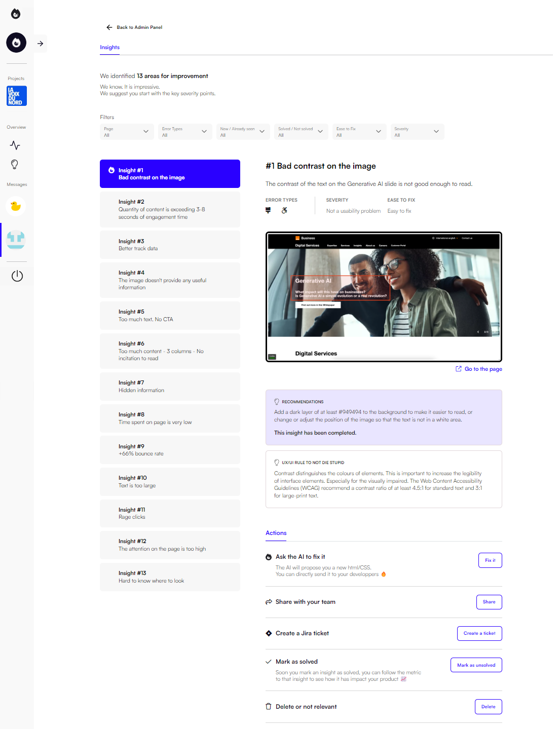The width and height of the screenshot is (560, 729).
Task: Click the share arrow icon beside Share with your team
Action: pyautogui.click(x=269, y=602)
